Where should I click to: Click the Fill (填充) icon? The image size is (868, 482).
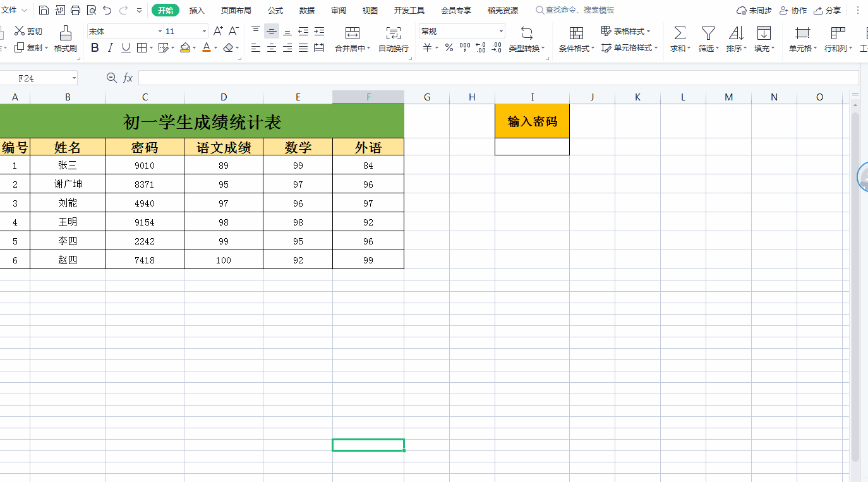tap(764, 33)
